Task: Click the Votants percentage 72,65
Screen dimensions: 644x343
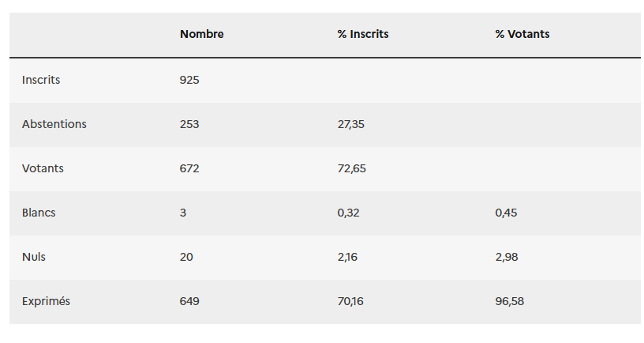Action: coord(351,168)
